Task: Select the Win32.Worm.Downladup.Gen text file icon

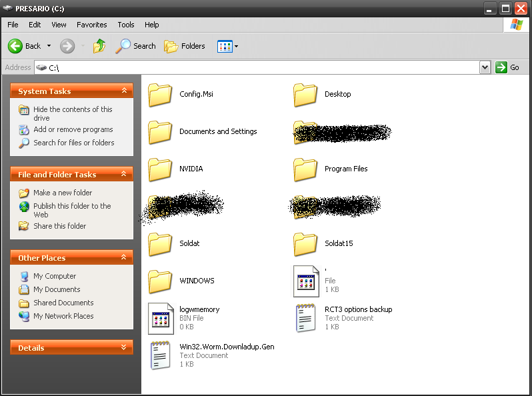Action: [161, 355]
